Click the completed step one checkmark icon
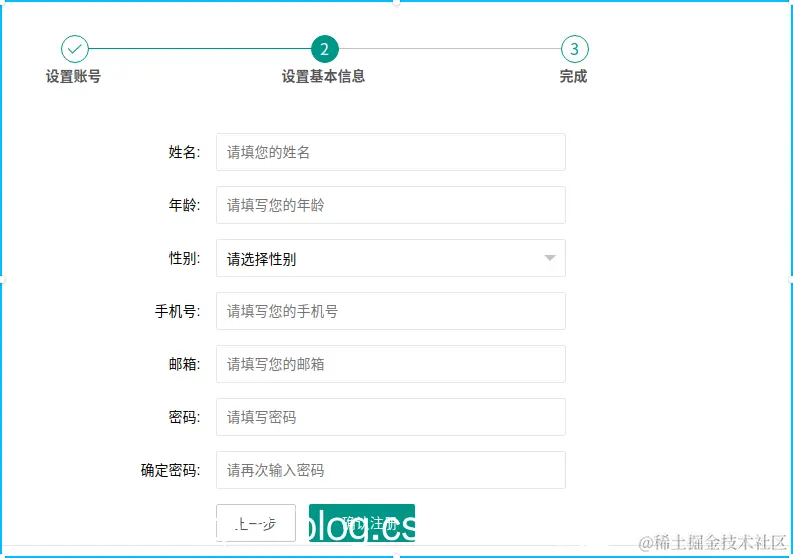Viewport: 793px width, 558px height. tap(75, 49)
